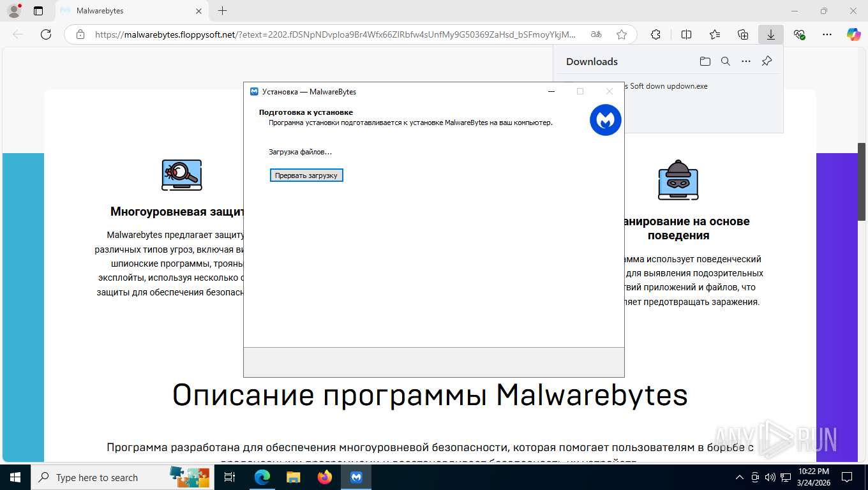Toggle split screen icon in Edge toolbar
The width and height of the screenshot is (868, 490).
tap(686, 34)
